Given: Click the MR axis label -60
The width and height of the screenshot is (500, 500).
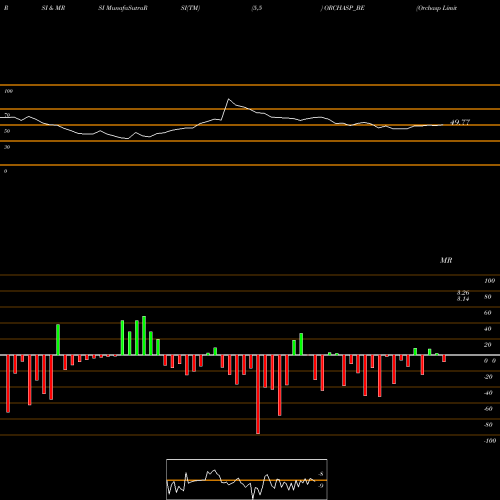Looking at the screenshot, I should (488, 409).
